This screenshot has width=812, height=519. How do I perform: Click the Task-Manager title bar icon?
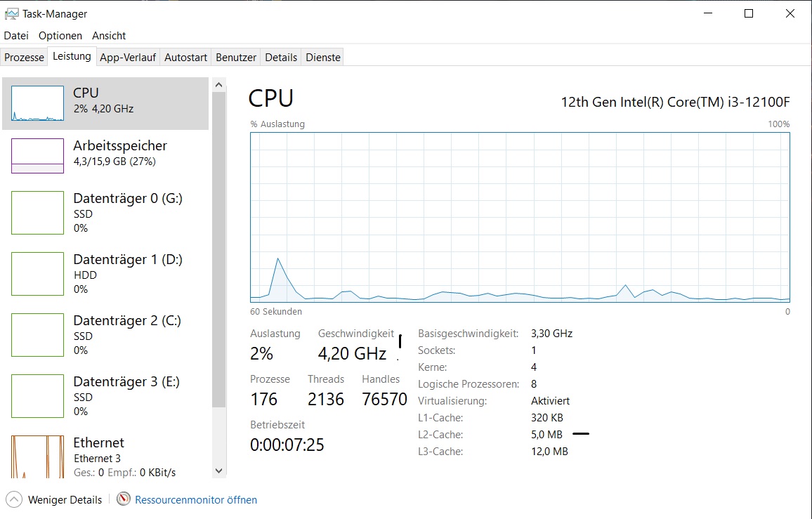click(x=11, y=14)
